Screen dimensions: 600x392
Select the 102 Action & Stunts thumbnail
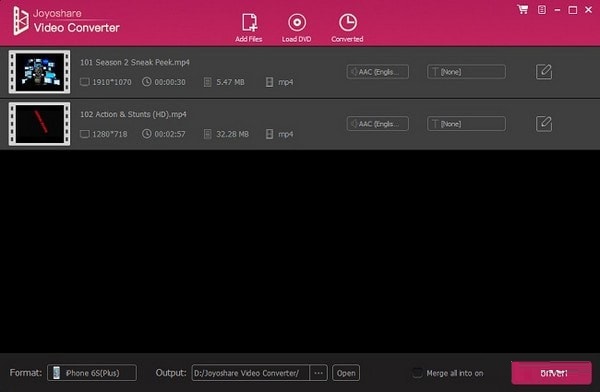coord(39,124)
